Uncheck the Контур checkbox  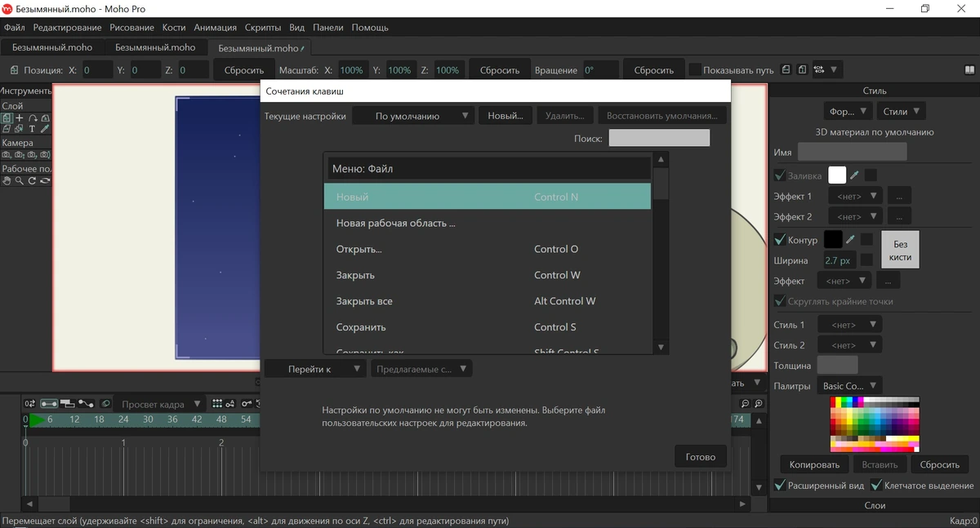[779, 240]
